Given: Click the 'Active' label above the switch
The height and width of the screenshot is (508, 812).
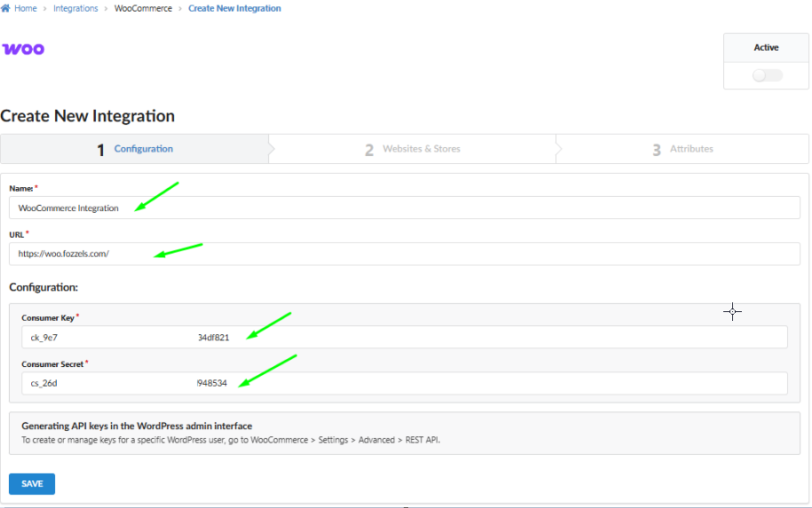Looking at the screenshot, I should (766, 47).
